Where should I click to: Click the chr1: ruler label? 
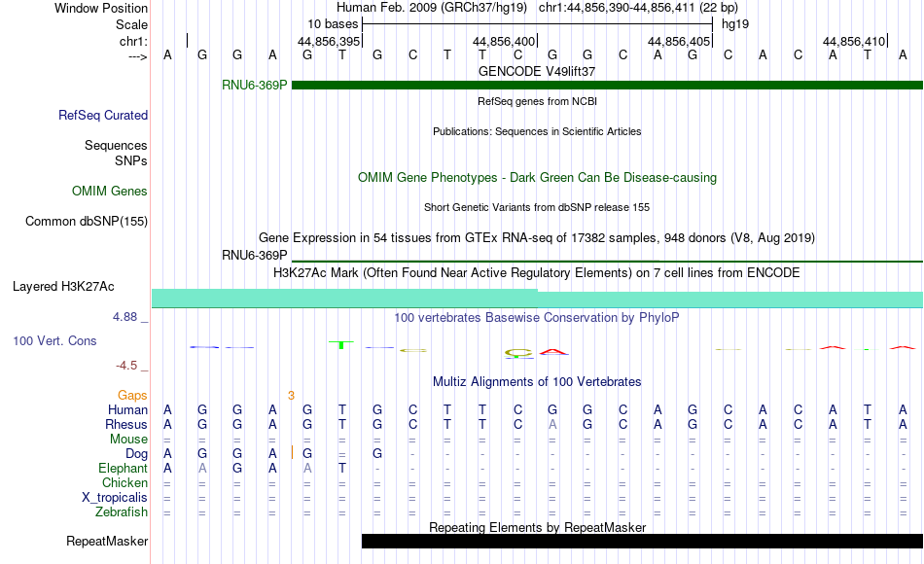pyautogui.click(x=134, y=41)
